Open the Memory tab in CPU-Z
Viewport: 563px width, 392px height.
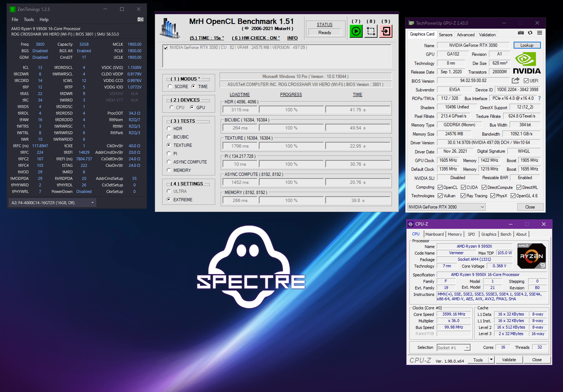click(455, 234)
